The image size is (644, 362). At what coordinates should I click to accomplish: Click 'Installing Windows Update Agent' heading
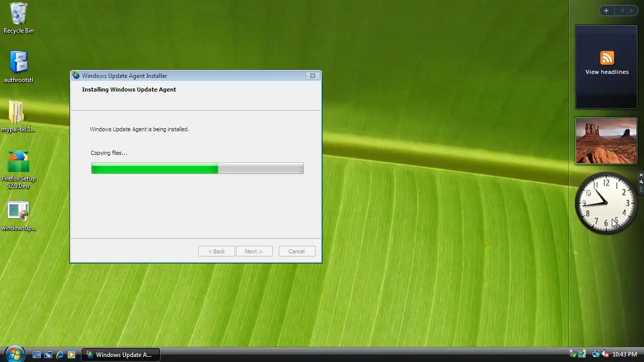pos(129,89)
